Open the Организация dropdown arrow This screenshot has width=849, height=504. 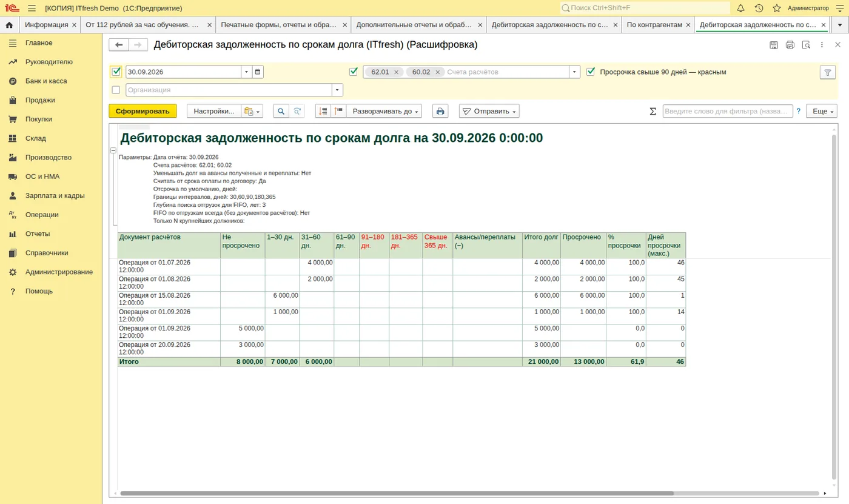tap(338, 90)
